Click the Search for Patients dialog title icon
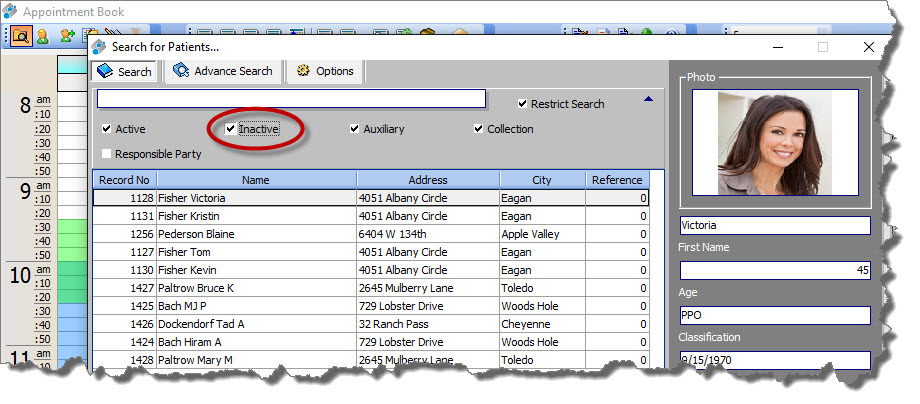The height and width of the screenshot is (404, 920). coord(99,47)
